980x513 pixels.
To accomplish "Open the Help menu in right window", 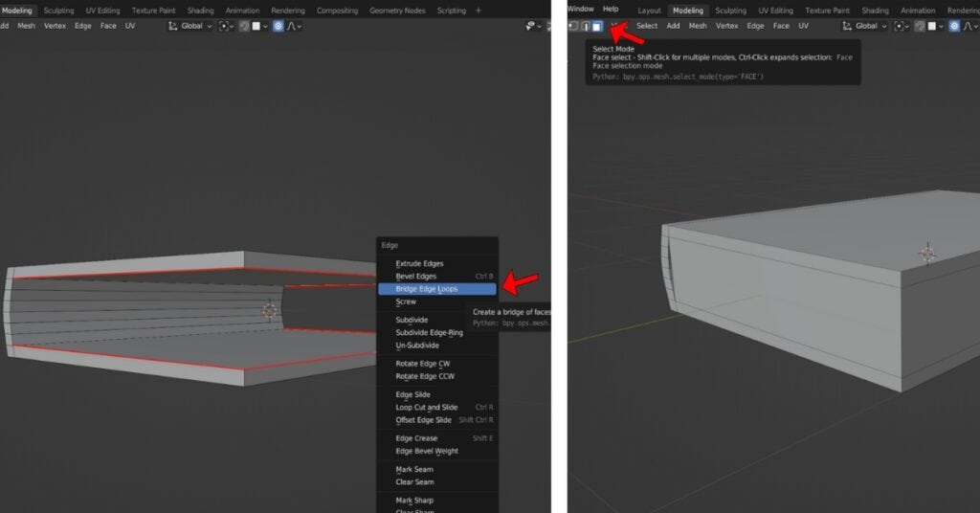I will coord(610,9).
